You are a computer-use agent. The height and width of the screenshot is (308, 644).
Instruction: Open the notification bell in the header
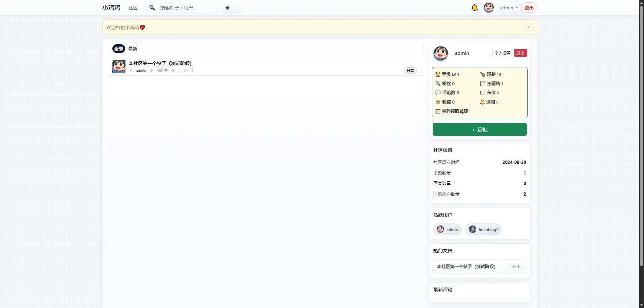click(x=475, y=8)
